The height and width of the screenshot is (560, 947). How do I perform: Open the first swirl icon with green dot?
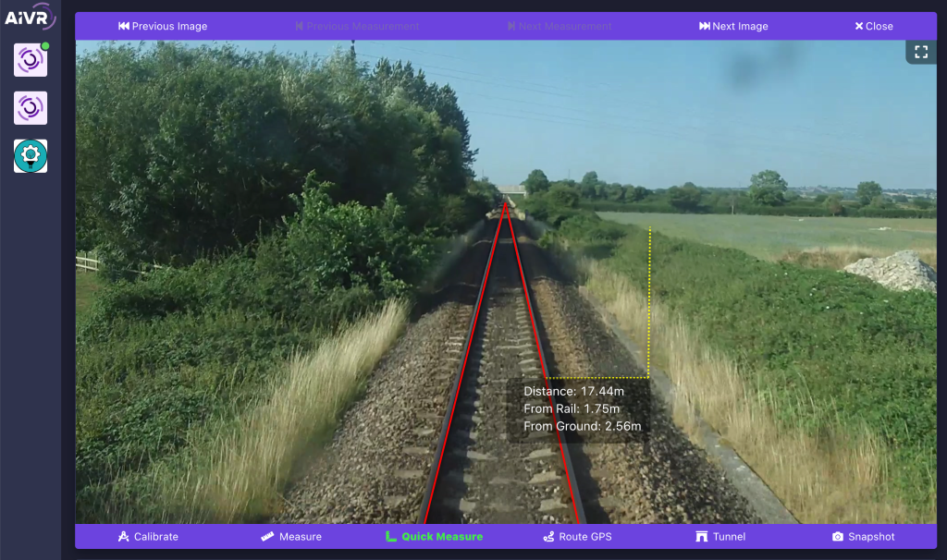pos(31,60)
